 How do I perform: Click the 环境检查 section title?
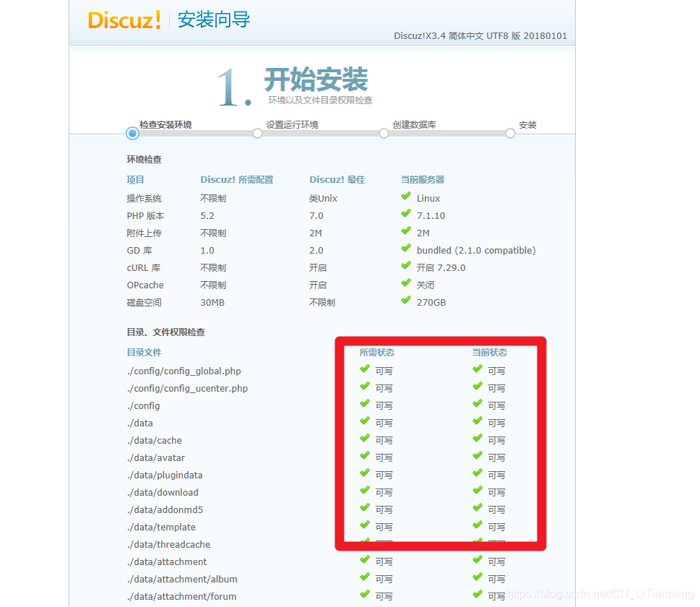coord(144,160)
